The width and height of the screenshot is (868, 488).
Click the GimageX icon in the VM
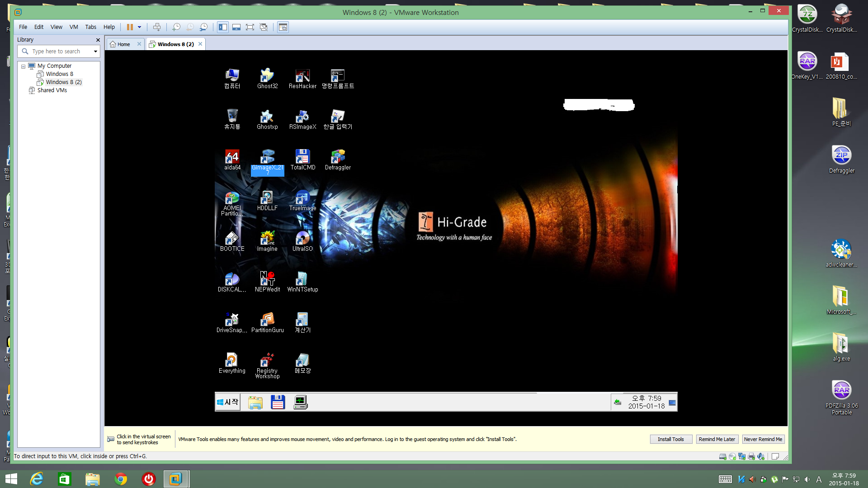click(x=267, y=163)
